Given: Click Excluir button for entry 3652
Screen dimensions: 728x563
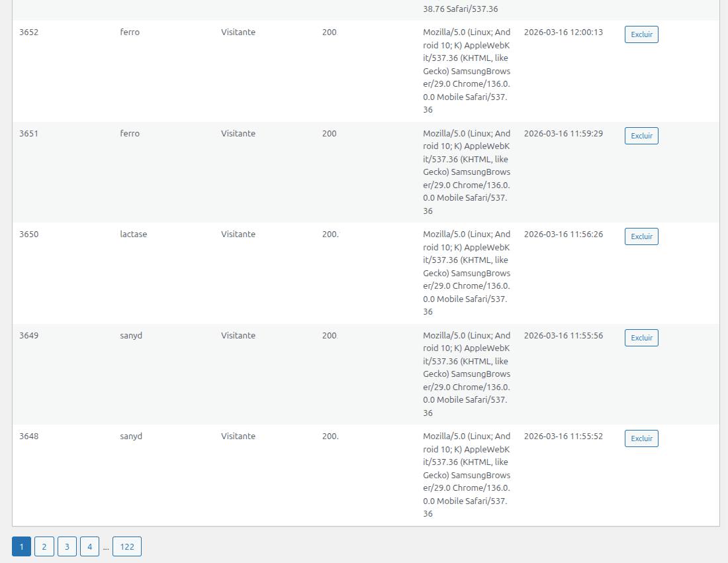Looking at the screenshot, I should tap(641, 34).
